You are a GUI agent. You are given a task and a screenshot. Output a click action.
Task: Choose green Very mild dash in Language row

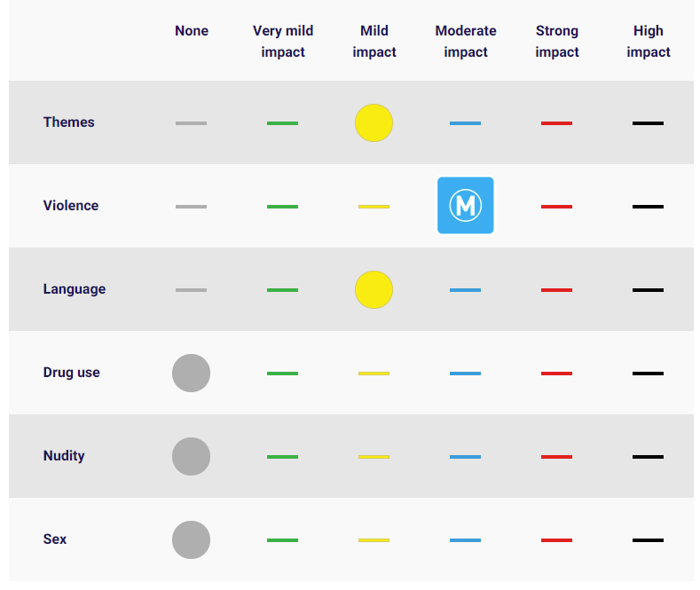pyautogui.click(x=282, y=290)
